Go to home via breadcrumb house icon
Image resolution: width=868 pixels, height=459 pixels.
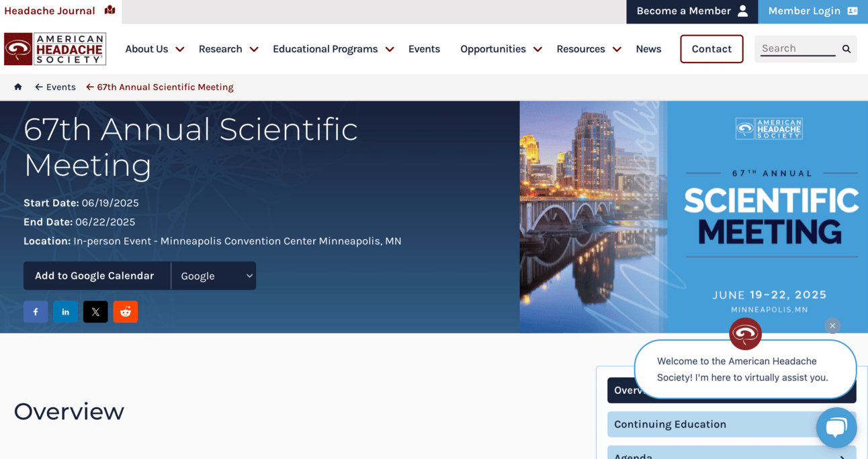click(18, 87)
